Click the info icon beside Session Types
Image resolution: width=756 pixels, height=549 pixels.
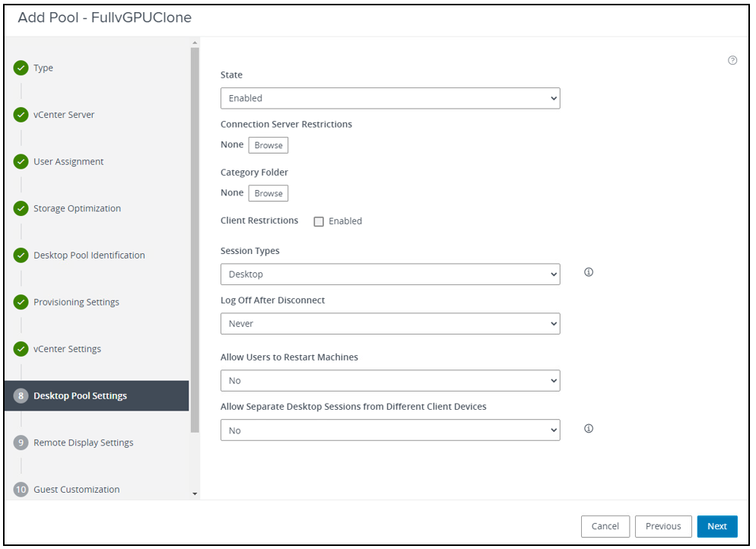click(x=588, y=271)
